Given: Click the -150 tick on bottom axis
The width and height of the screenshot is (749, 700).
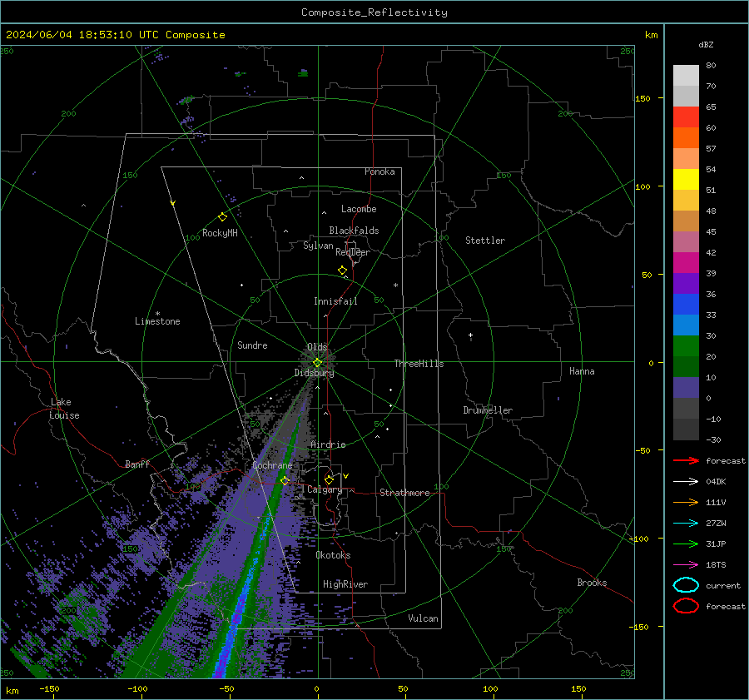Looking at the screenshot, I should click(49, 688).
